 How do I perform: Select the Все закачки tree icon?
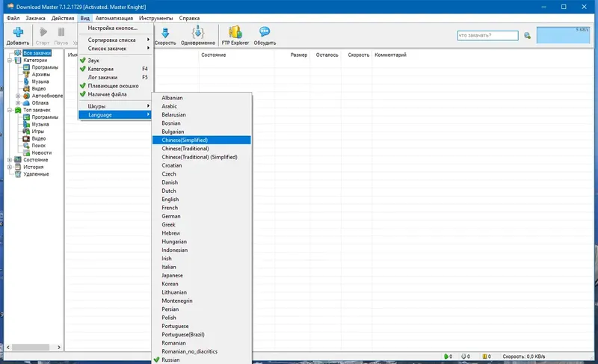click(18, 53)
